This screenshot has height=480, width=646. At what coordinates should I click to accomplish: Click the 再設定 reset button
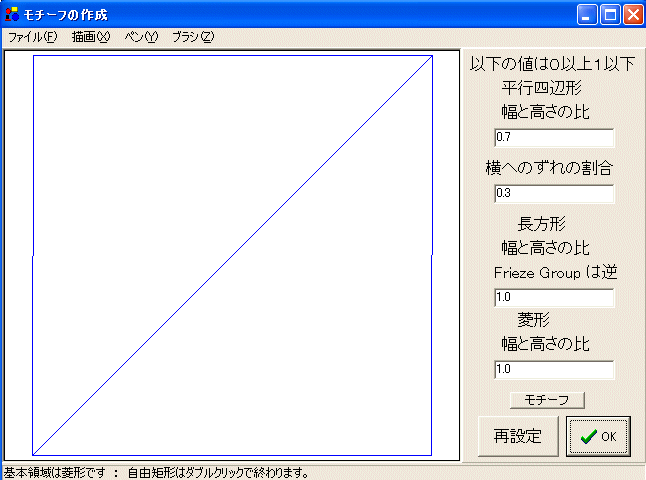518,436
